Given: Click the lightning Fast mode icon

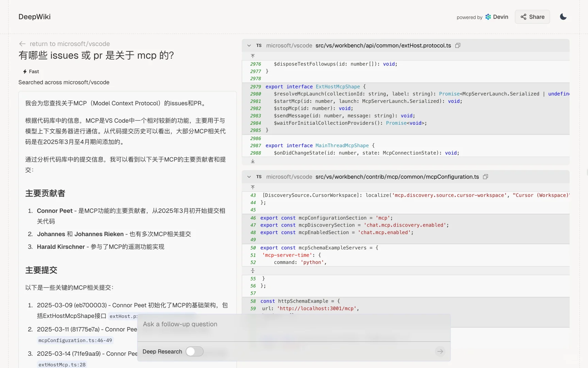Looking at the screenshot, I should click(x=24, y=71).
